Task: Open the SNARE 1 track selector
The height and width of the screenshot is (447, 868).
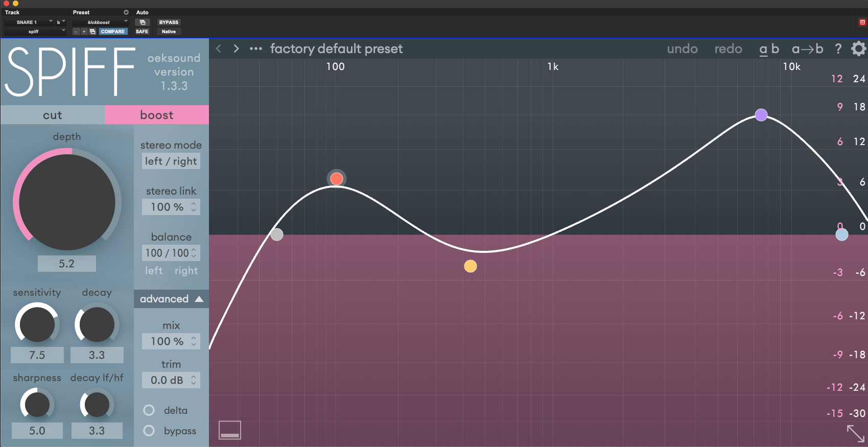Action: (x=29, y=22)
